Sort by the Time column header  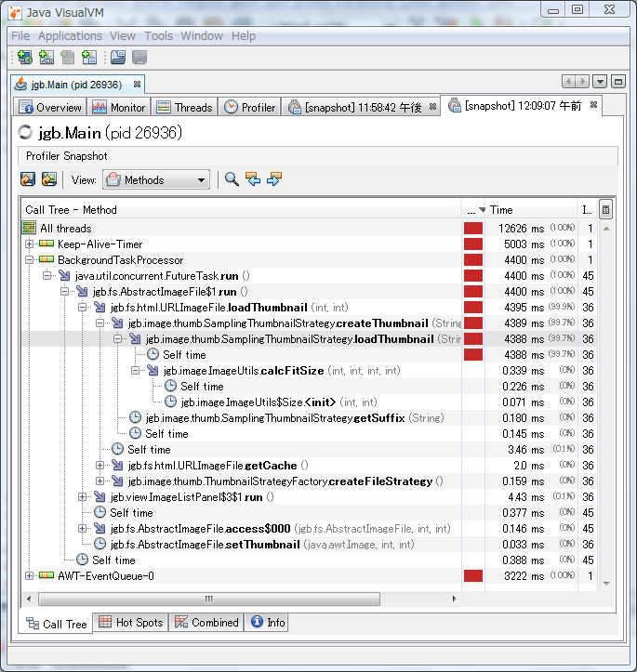point(531,210)
